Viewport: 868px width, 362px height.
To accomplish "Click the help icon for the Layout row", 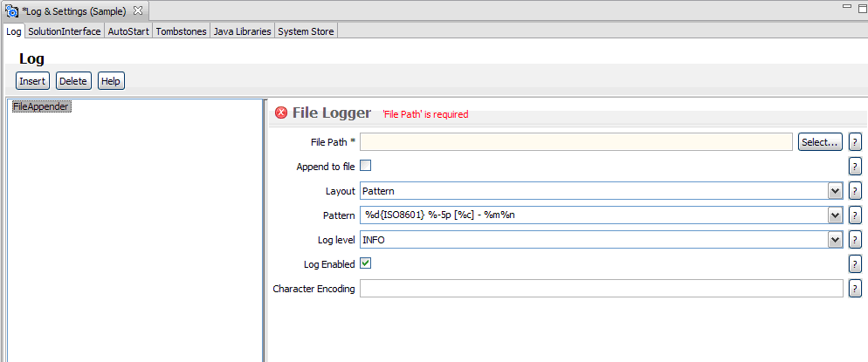I will pyautogui.click(x=855, y=191).
